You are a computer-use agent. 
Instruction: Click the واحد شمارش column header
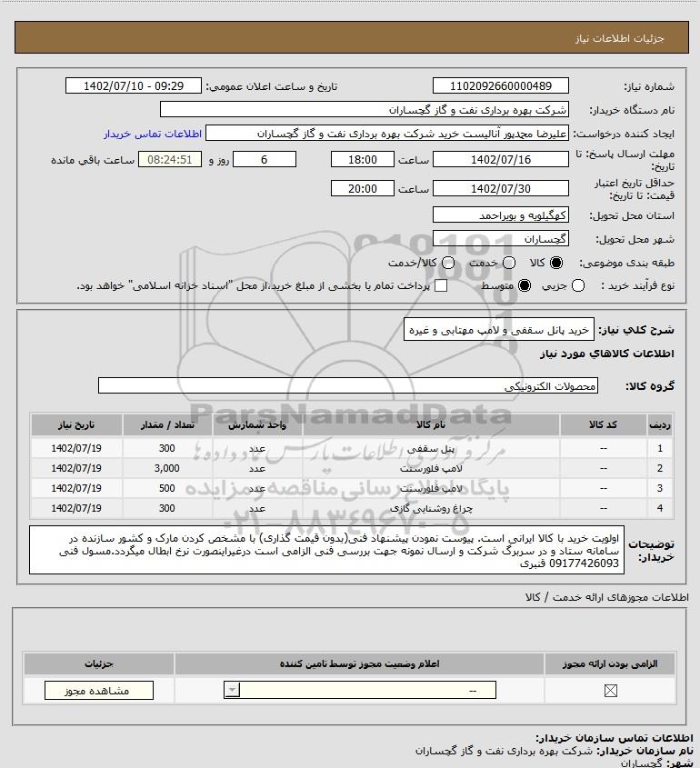coord(257,424)
